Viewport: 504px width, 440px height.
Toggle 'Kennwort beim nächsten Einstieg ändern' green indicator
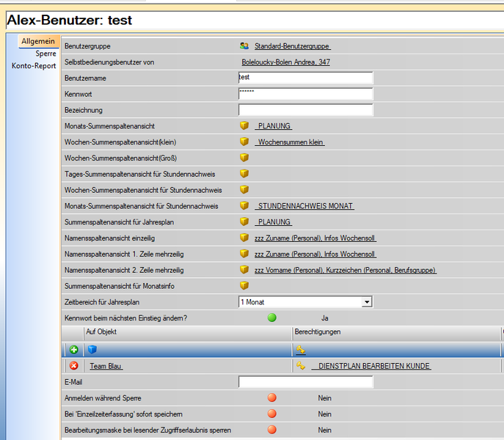[x=271, y=318]
